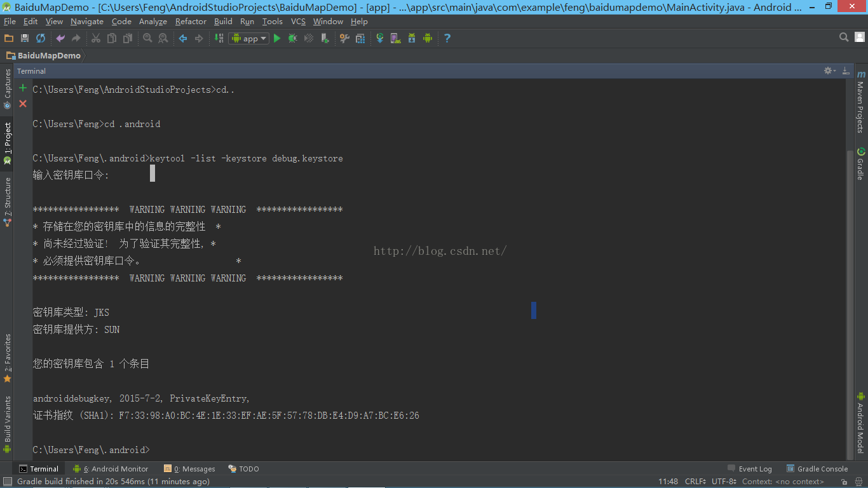The height and width of the screenshot is (488, 868).
Task: Click the BaiduMapDemo breadcrumb
Action: point(44,55)
